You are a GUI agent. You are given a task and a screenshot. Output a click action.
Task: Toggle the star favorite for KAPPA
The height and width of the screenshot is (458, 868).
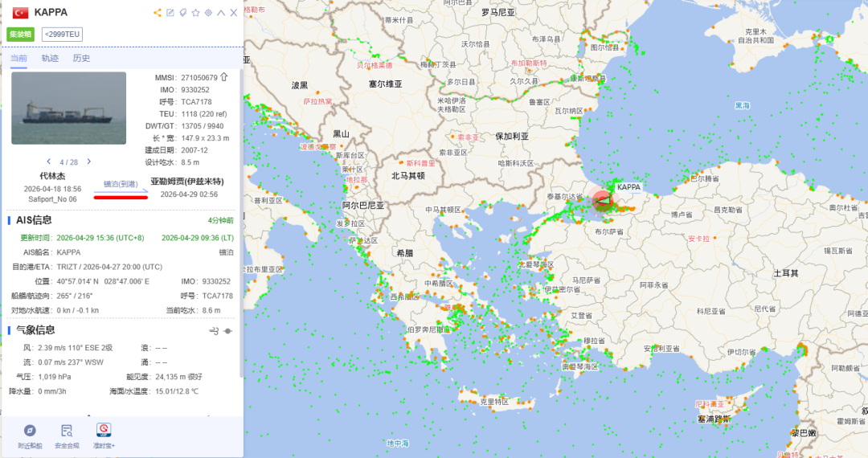pyautogui.click(x=195, y=13)
